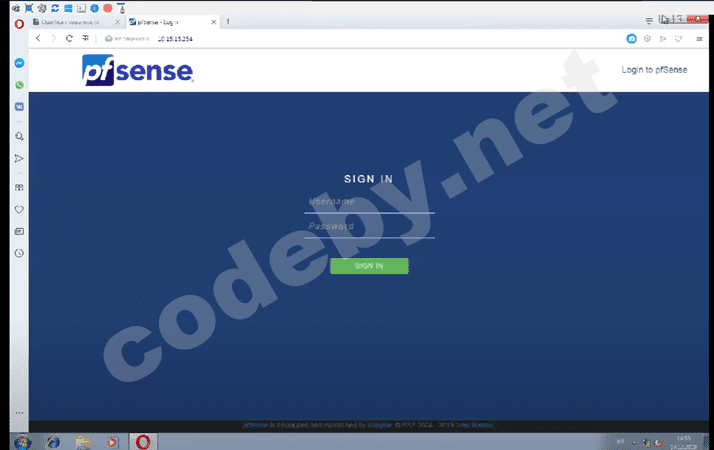Launch Internet Explorer from the taskbar
714x450 pixels.
53,442
